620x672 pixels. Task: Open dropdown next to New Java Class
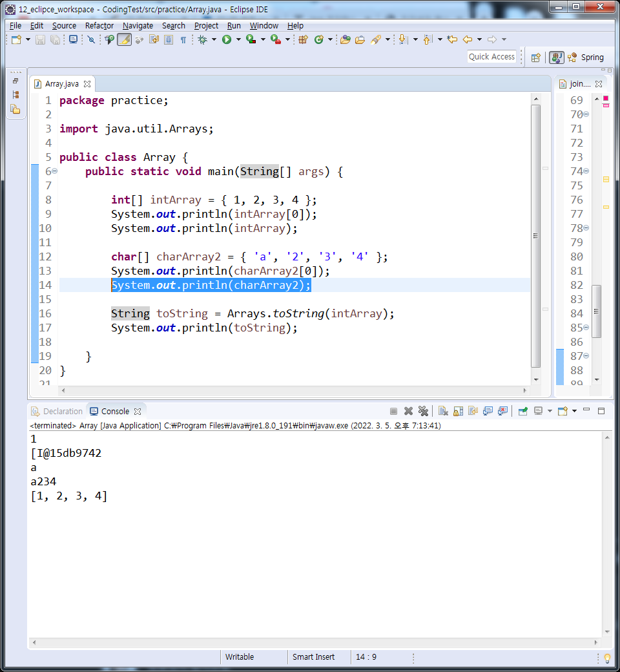pos(330,40)
